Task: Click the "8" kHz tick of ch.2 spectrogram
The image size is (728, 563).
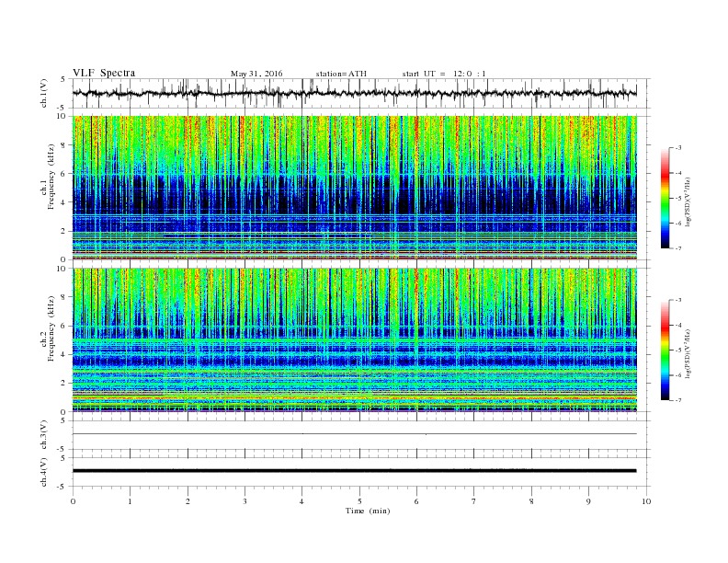Action: click(64, 297)
